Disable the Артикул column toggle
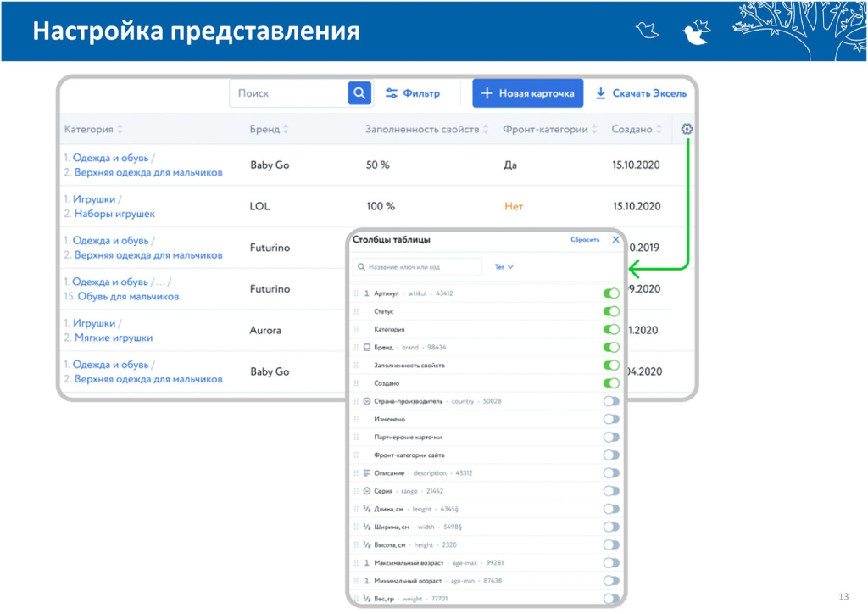The width and height of the screenshot is (868, 614). tap(611, 293)
